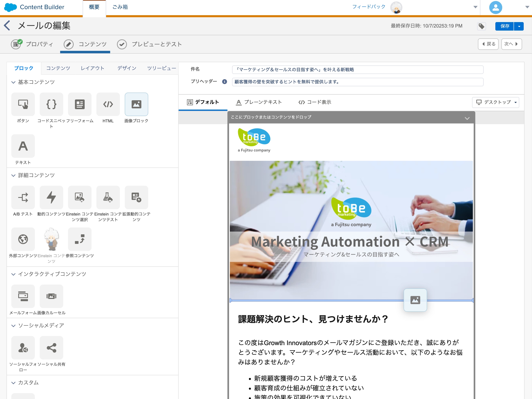
Task: Select the テキスト (Text) block icon
Action: [23, 146]
